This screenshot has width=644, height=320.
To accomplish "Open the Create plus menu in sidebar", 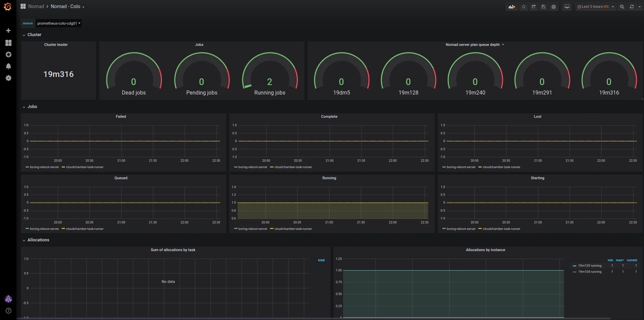I will point(8,31).
